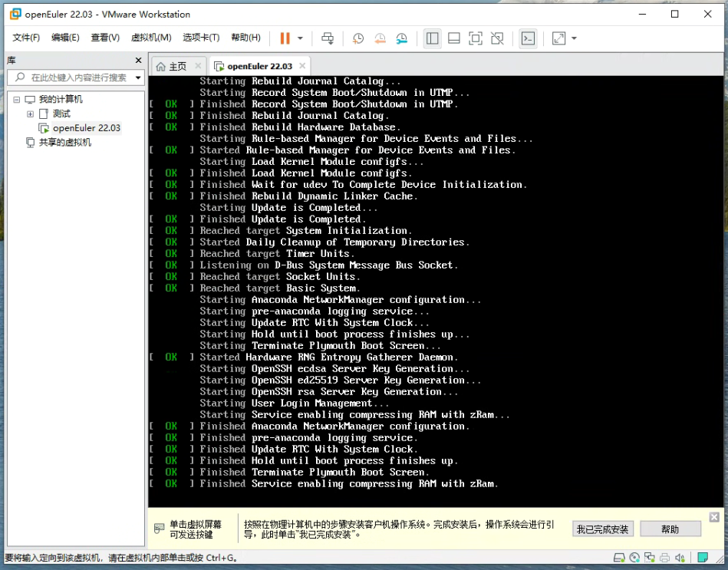This screenshot has width=728, height=570.
Task: Open the 虚拟机(M) menu
Action: pos(151,38)
